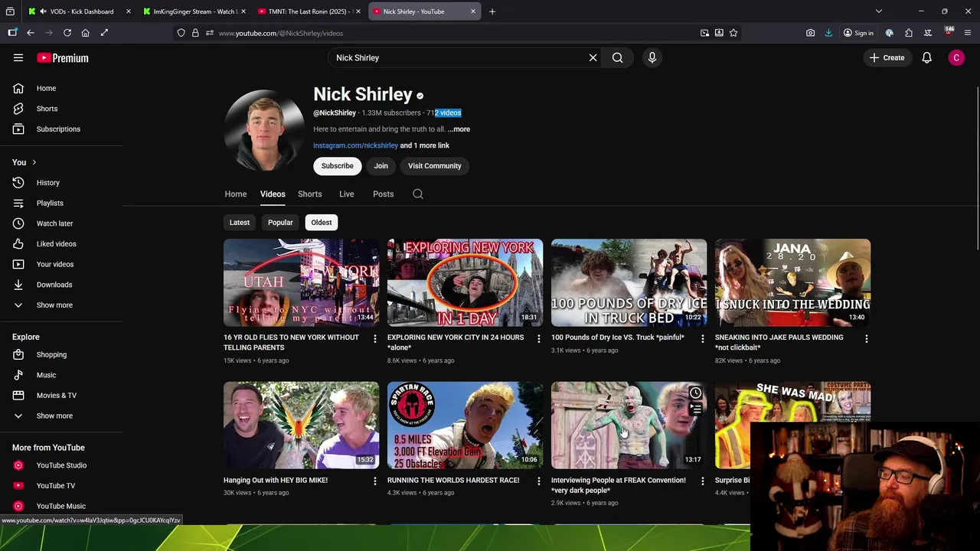Play the Spartan Race hardest race thumbnail
Image resolution: width=980 pixels, height=551 pixels.
click(465, 425)
